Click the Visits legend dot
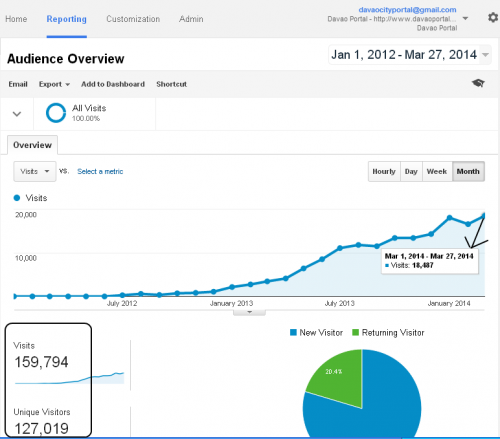The height and width of the screenshot is (439, 500). pos(17,198)
